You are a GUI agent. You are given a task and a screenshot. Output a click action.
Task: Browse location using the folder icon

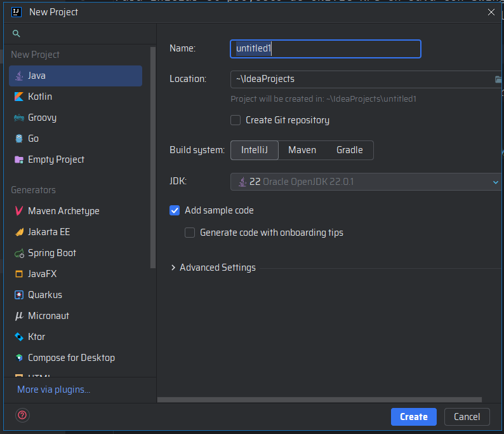(498, 79)
